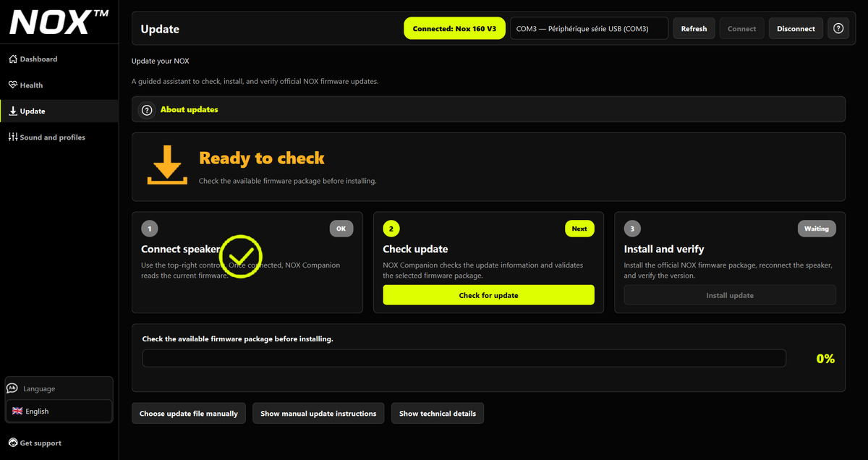Click the step 2 number badge
Screen dimensions: 868x460
tap(391, 229)
